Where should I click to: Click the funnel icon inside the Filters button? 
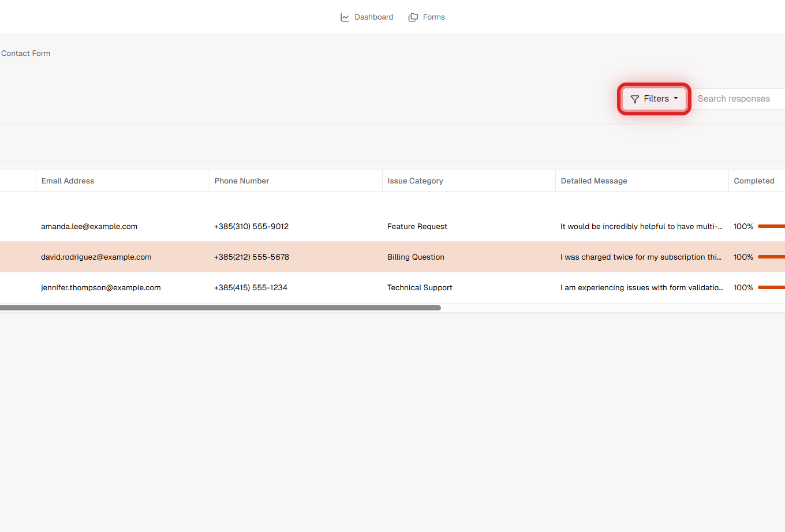[x=634, y=98]
